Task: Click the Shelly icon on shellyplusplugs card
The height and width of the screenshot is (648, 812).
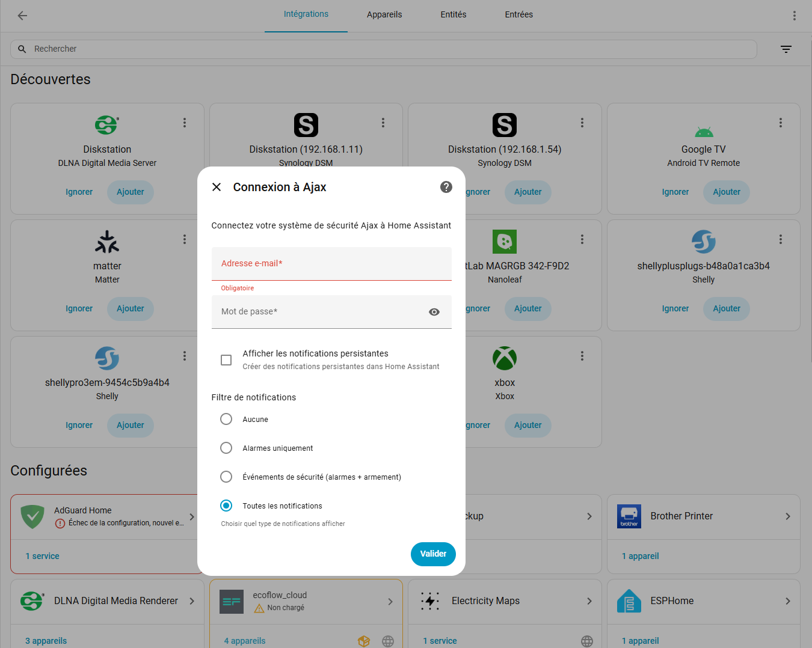Action: click(703, 241)
